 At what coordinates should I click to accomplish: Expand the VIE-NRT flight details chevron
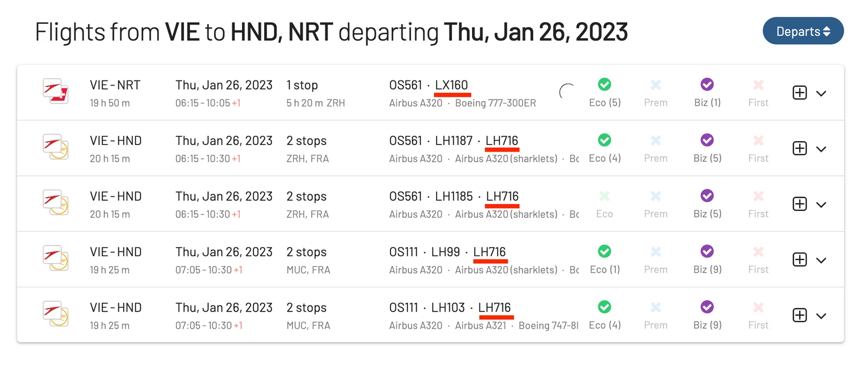tap(821, 93)
